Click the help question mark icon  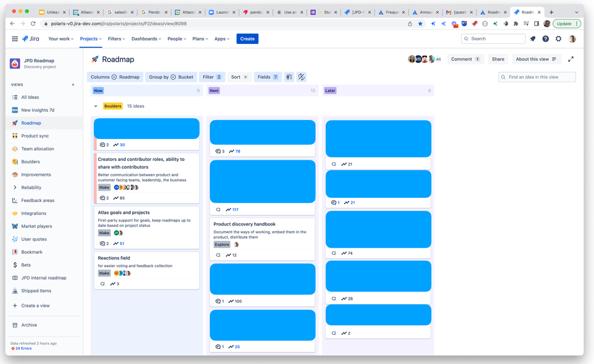[x=545, y=38]
